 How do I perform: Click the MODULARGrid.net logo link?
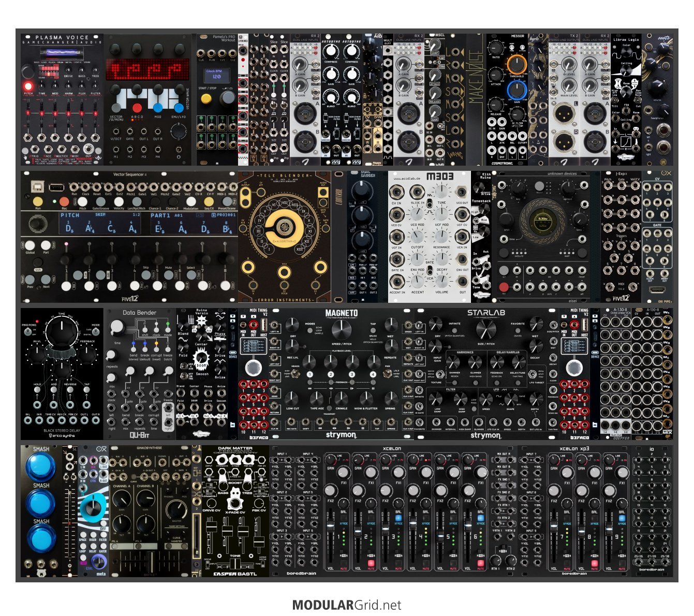click(346, 605)
